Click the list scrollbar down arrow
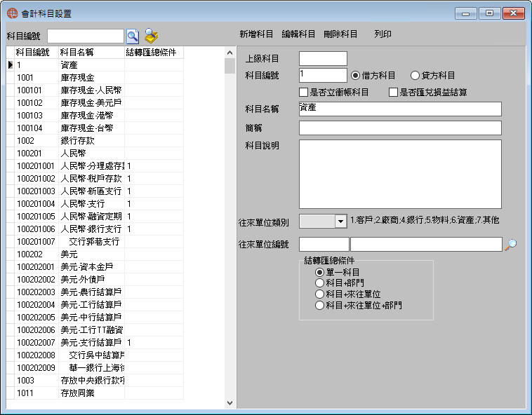 (230, 403)
